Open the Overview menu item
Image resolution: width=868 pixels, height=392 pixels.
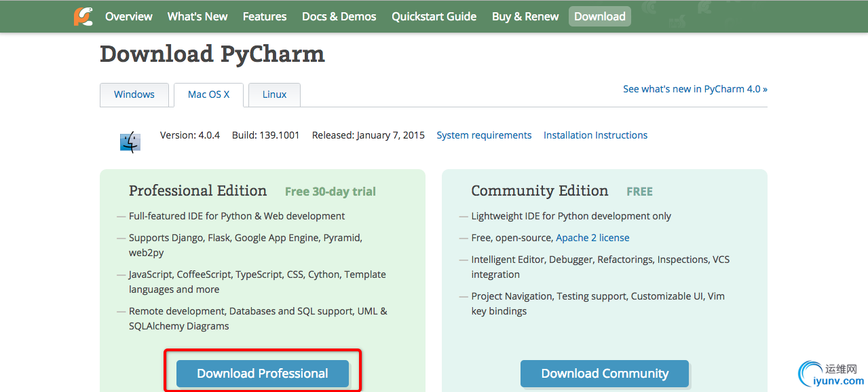point(129,16)
